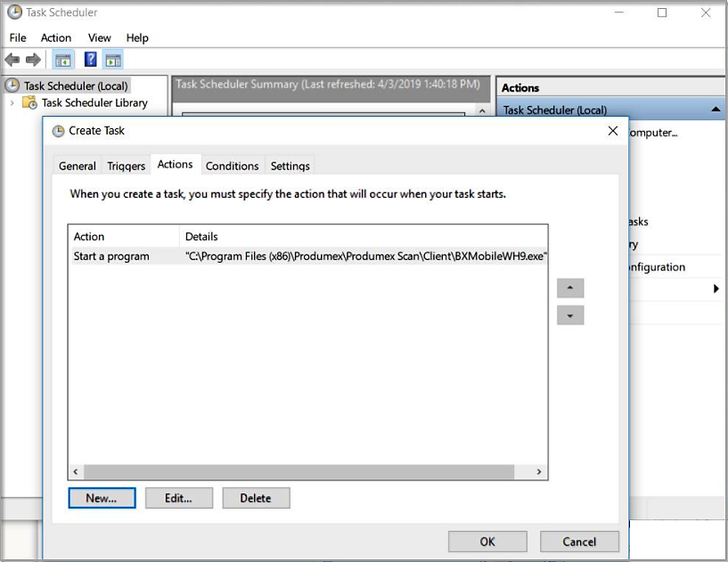Open the View menu
The height and width of the screenshot is (562, 728).
tap(99, 37)
